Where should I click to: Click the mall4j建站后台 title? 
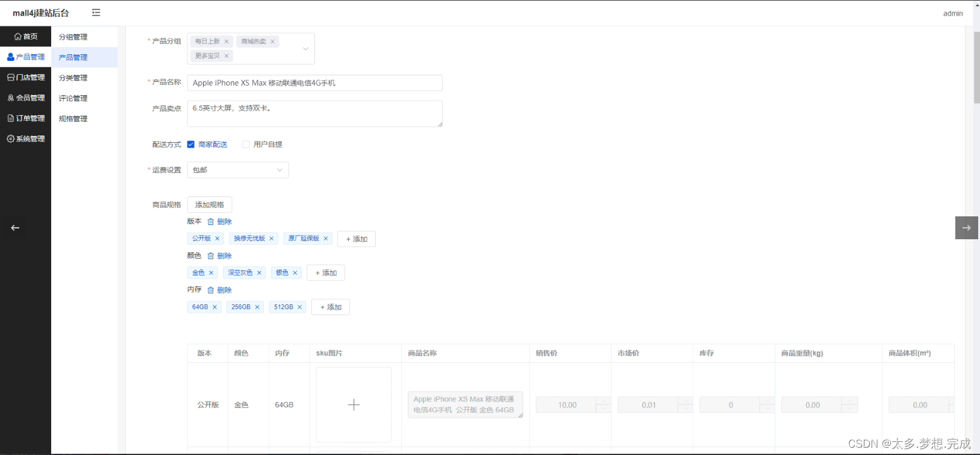coord(41,13)
